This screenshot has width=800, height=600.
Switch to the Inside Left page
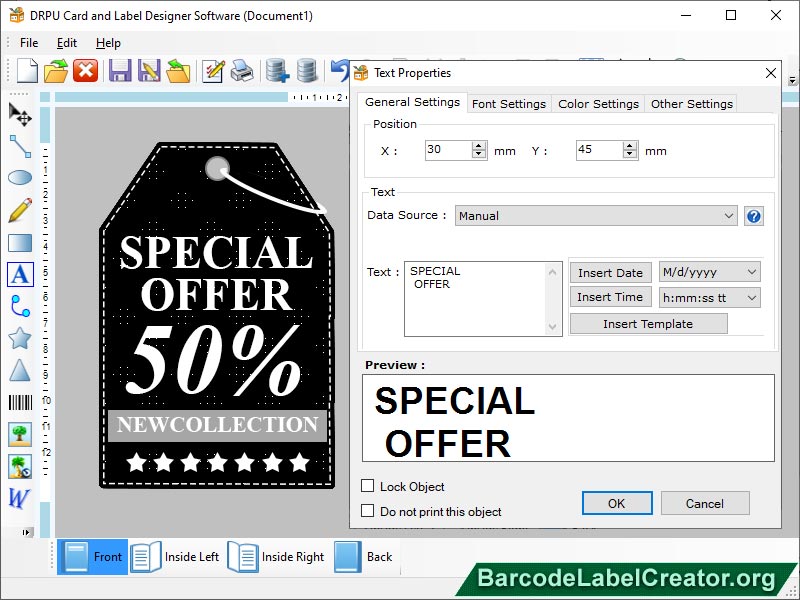tap(176, 557)
